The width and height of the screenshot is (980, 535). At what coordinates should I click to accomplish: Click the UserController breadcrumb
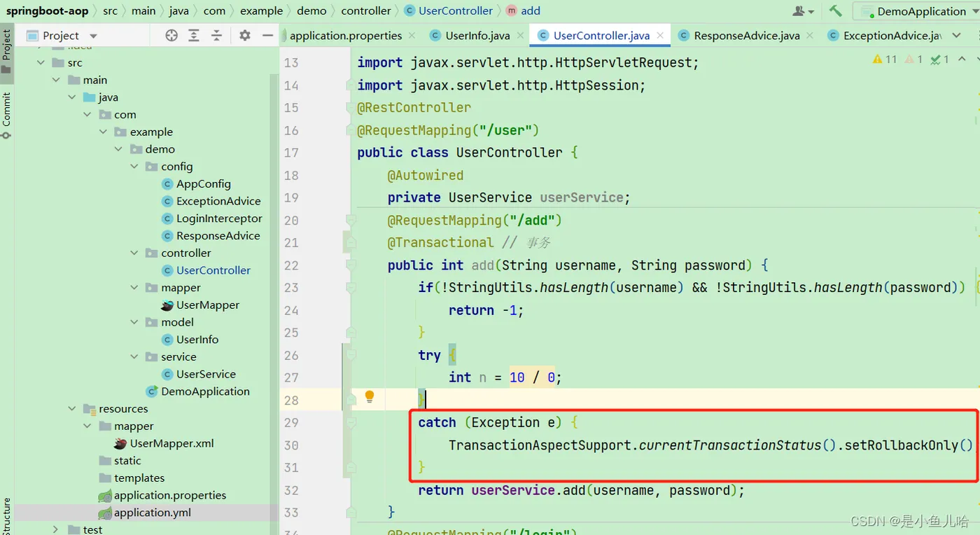coord(448,11)
